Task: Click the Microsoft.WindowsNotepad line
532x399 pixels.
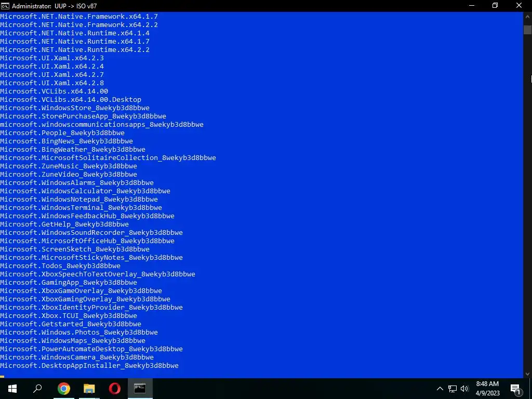Action: [79, 199]
